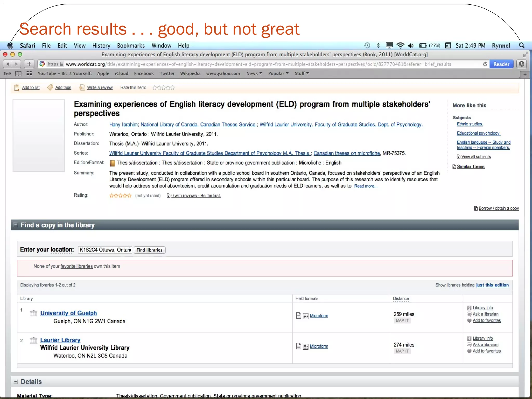Screen dimensions: 532x399
Task: Click View all subjects link
Action: tap(476, 157)
